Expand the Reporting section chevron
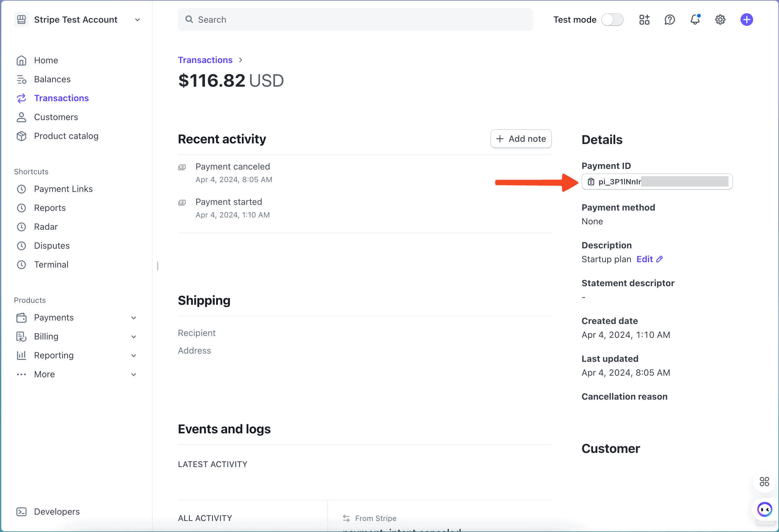The image size is (779, 532). (133, 356)
